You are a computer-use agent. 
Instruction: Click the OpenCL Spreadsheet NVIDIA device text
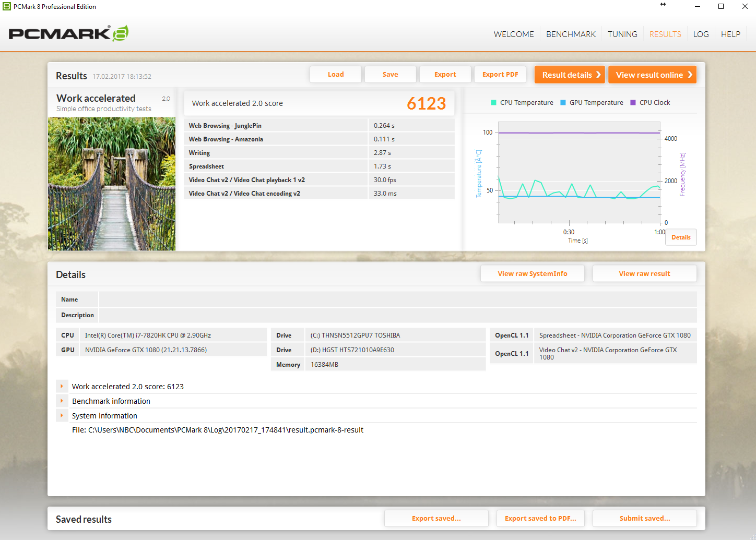point(615,335)
